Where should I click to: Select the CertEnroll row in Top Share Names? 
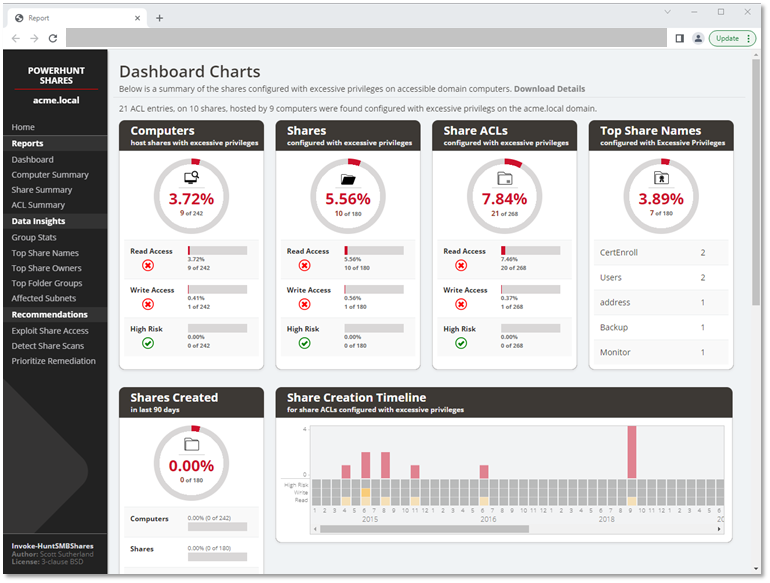[x=660, y=253]
